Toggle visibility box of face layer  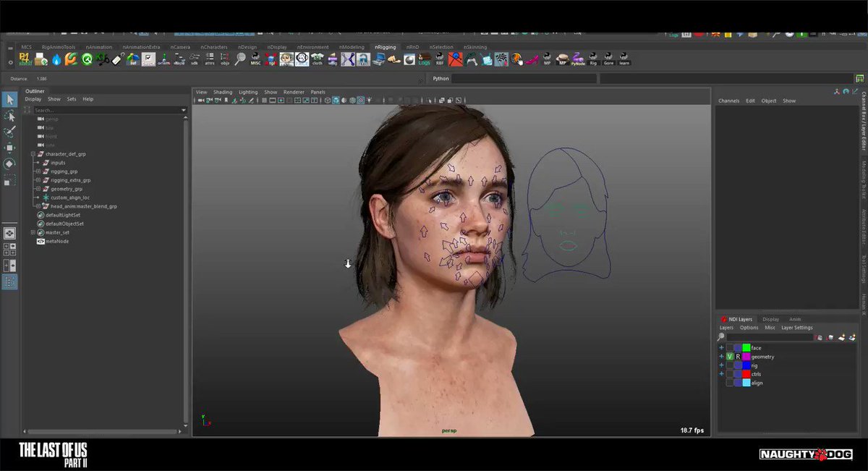730,348
